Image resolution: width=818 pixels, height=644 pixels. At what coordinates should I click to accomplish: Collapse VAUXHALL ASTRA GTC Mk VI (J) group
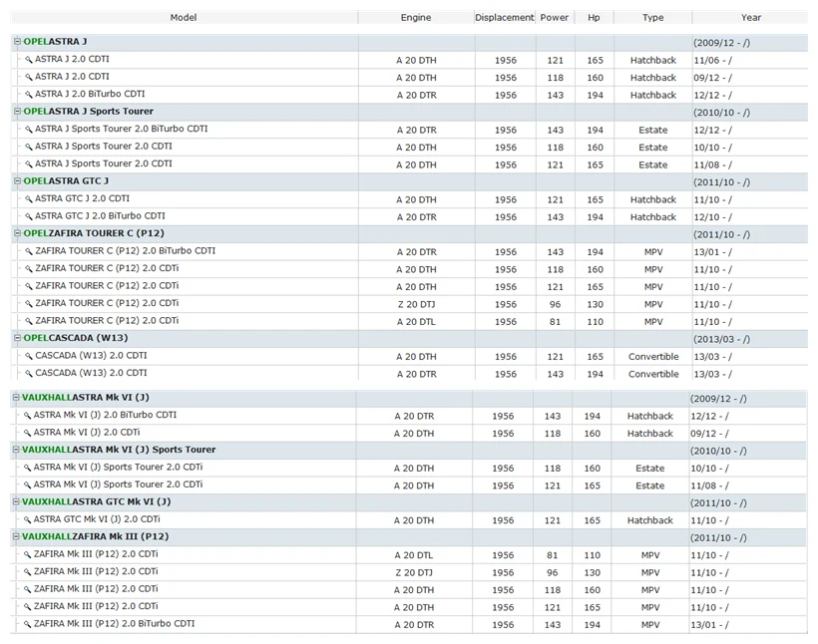click(16, 501)
